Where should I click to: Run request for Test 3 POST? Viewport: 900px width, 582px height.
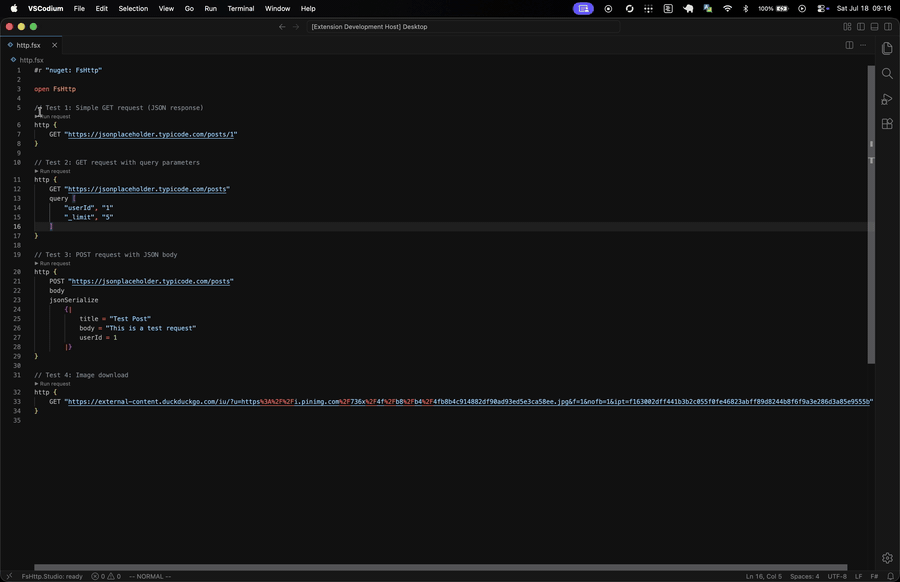[x=53, y=263]
